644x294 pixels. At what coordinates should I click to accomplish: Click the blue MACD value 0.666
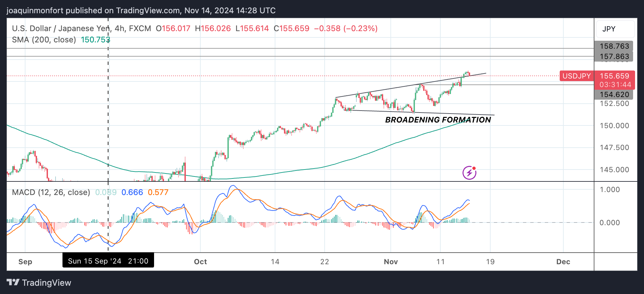132,192
